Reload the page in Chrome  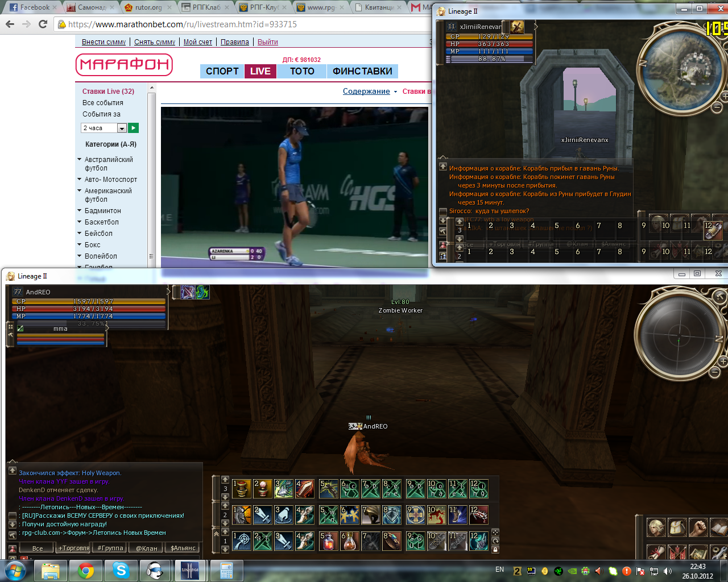(43, 24)
